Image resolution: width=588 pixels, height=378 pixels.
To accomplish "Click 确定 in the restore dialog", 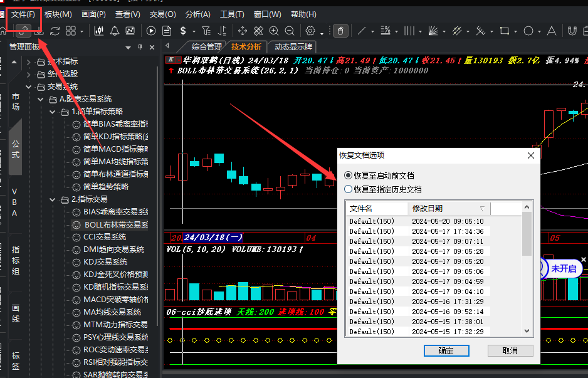I will 446,350.
